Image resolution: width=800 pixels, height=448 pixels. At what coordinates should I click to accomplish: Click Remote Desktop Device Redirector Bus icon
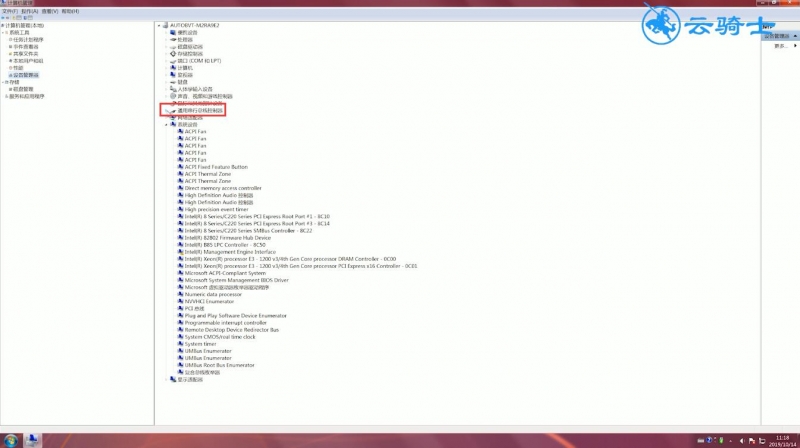pyautogui.click(x=180, y=330)
